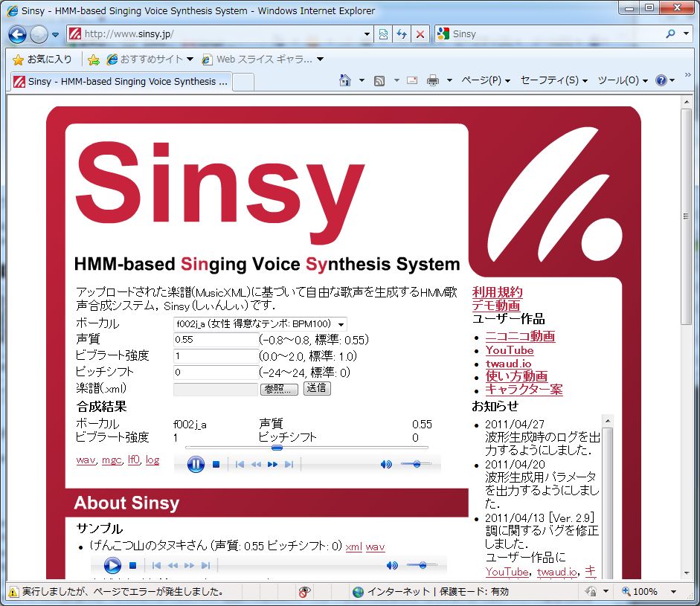The height and width of the screenshot is (606, 700).
Task: Click the sample player volume slider
Action: [422, 565]
